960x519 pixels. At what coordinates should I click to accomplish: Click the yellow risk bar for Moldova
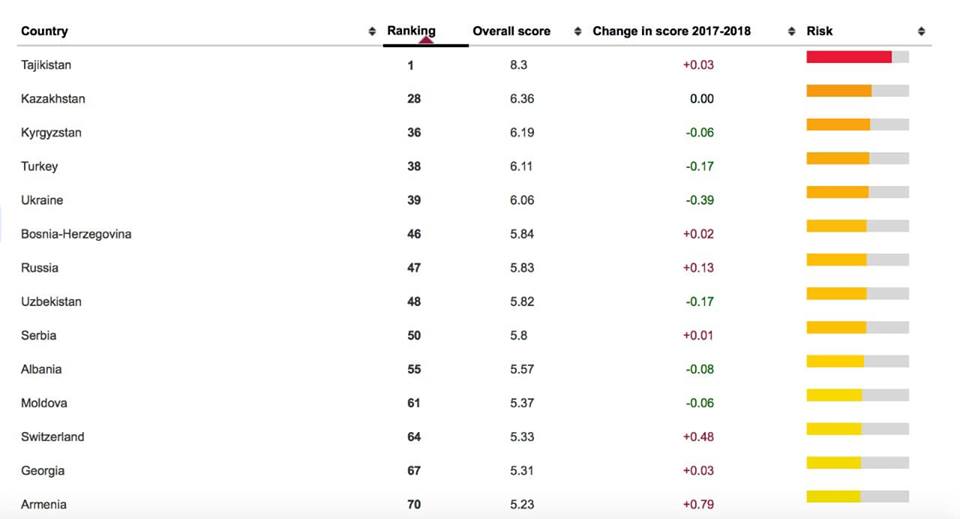tap(834, 395)
